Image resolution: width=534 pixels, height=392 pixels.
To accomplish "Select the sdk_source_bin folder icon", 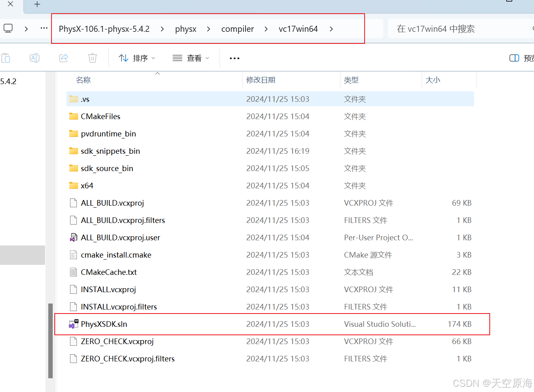I will point(73,168).
